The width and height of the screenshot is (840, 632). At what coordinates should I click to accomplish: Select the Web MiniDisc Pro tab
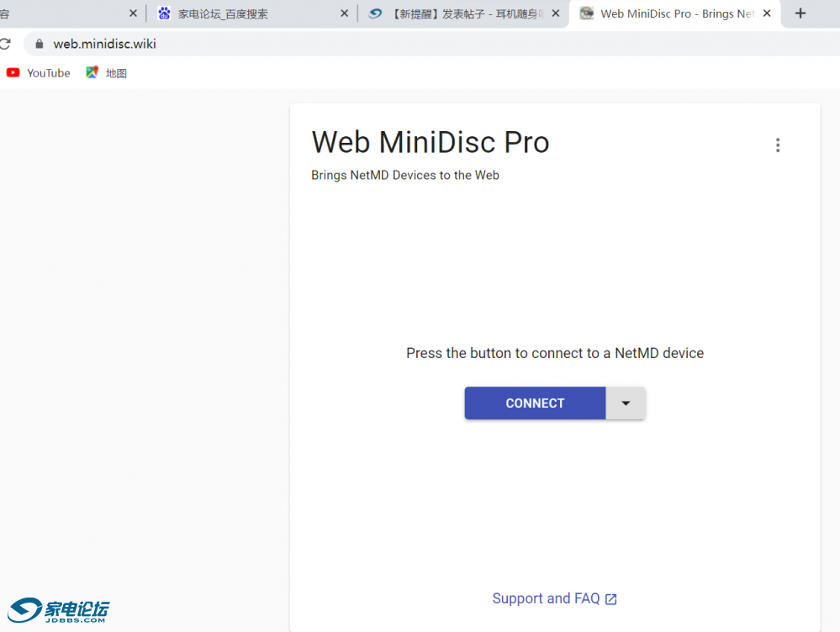click(674, 14)
